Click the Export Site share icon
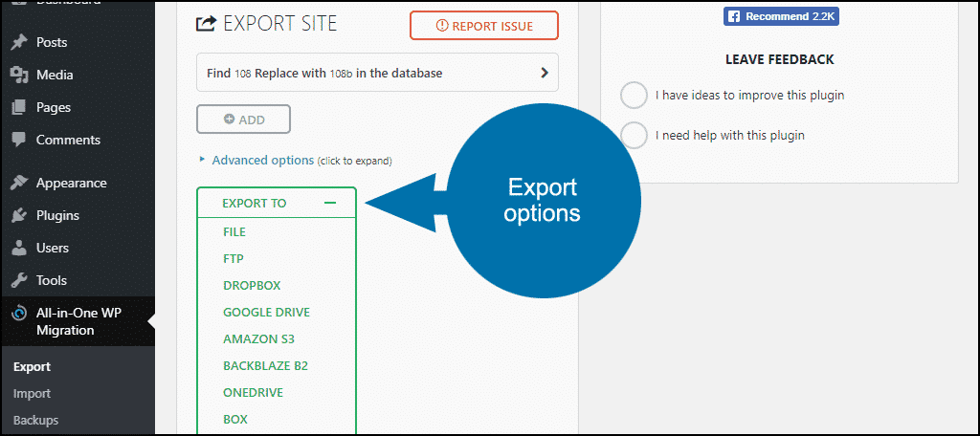Image resolution: width=980 pixels, height=436 pixels. [x=205, y=24]
